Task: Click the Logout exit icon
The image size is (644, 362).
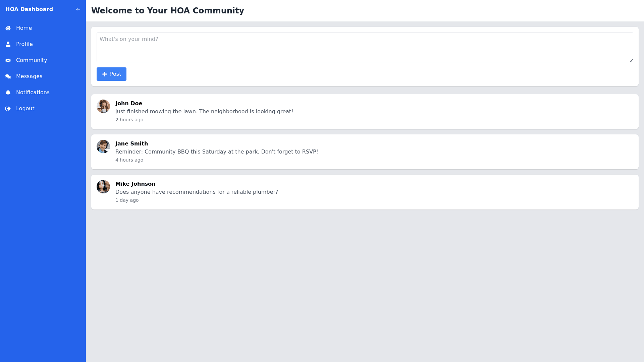Action: (x=8, y=109)
